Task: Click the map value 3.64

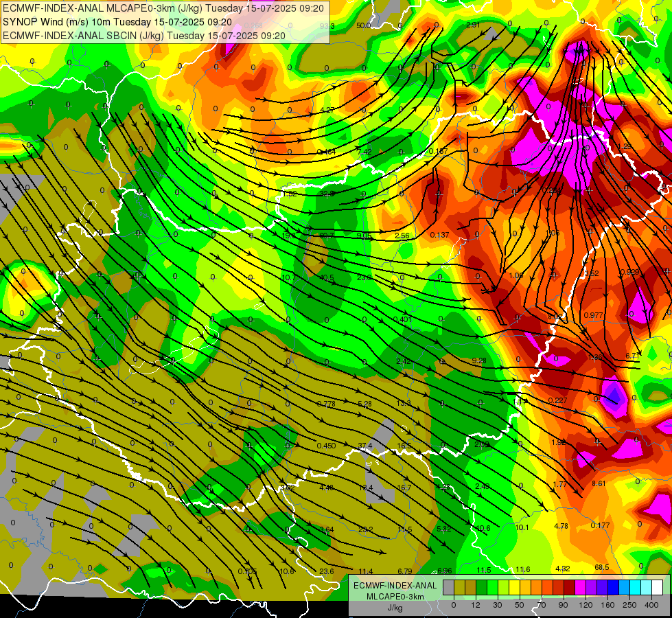Action: point(327,529)
